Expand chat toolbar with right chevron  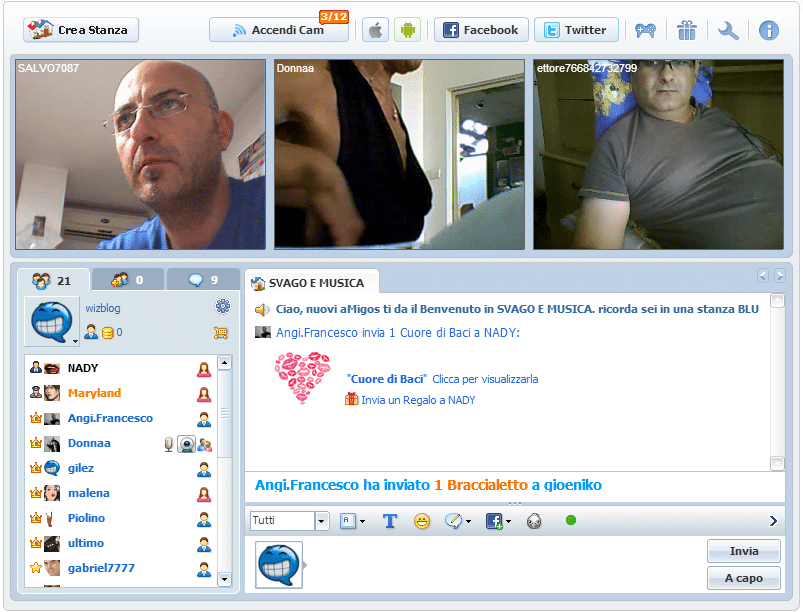(773, 521)
